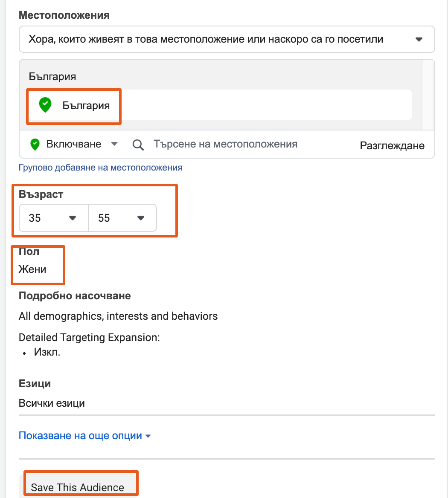Click the green pin icon on the България chip
Image resolution: width=448 pixels, height=498 pixels.
46,105
